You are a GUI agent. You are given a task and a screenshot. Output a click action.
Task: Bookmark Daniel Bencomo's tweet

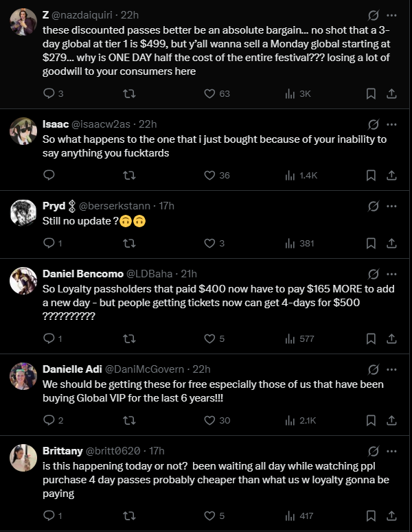pos(370,338)
